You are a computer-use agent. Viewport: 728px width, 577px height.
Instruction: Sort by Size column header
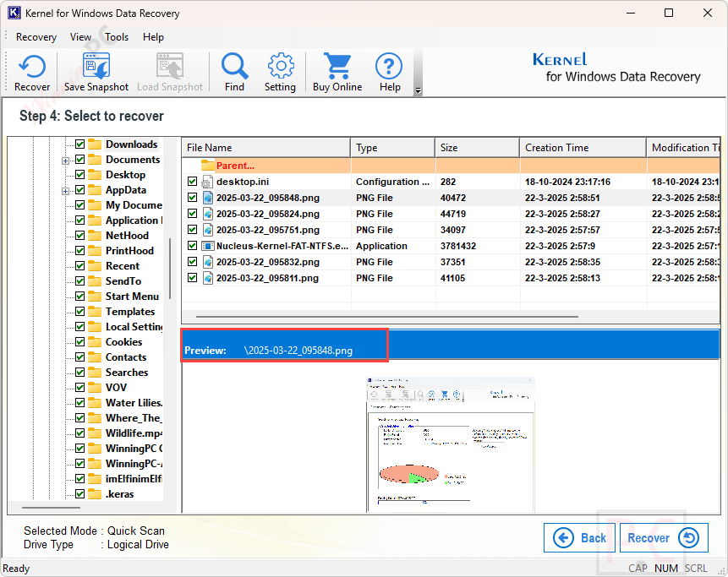click(477, 148)
